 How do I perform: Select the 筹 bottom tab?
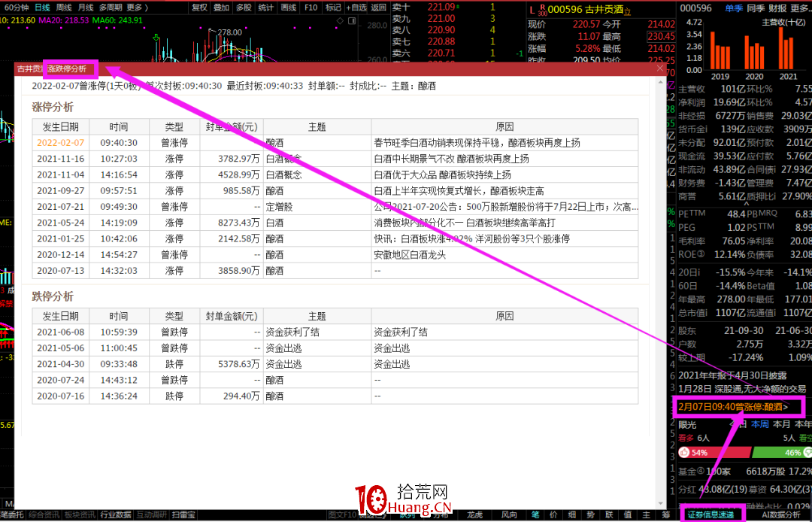665,514
